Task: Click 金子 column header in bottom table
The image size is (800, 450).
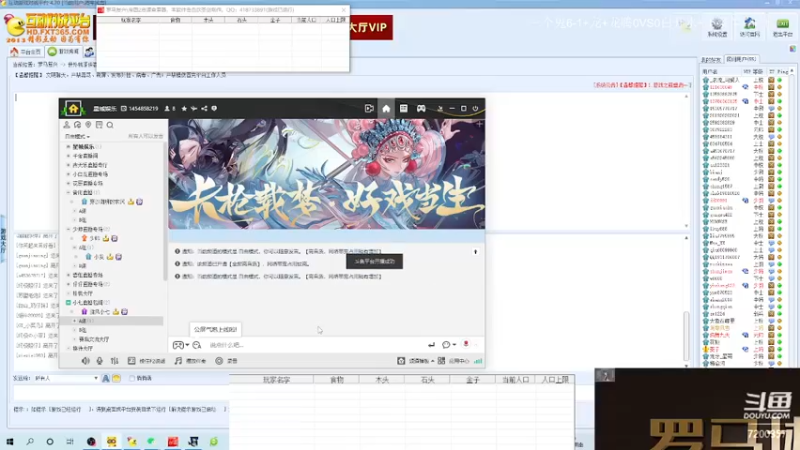Action: 472,380
